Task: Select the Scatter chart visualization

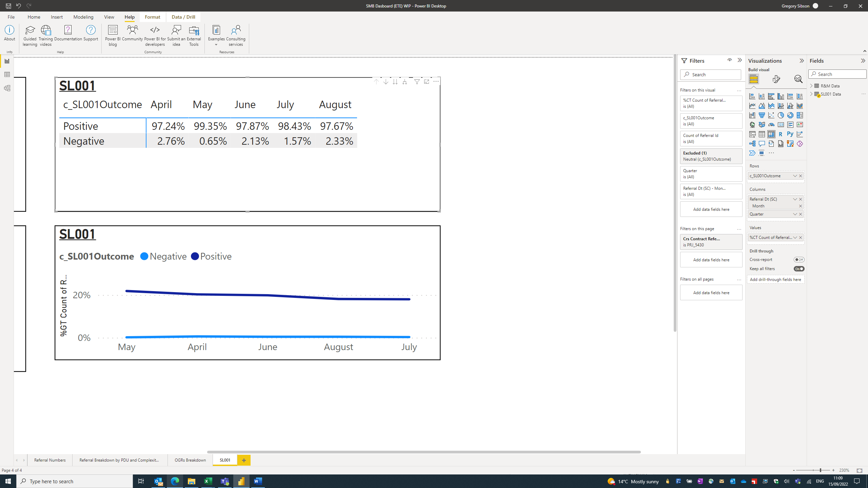Action: [x=771, y=115]
